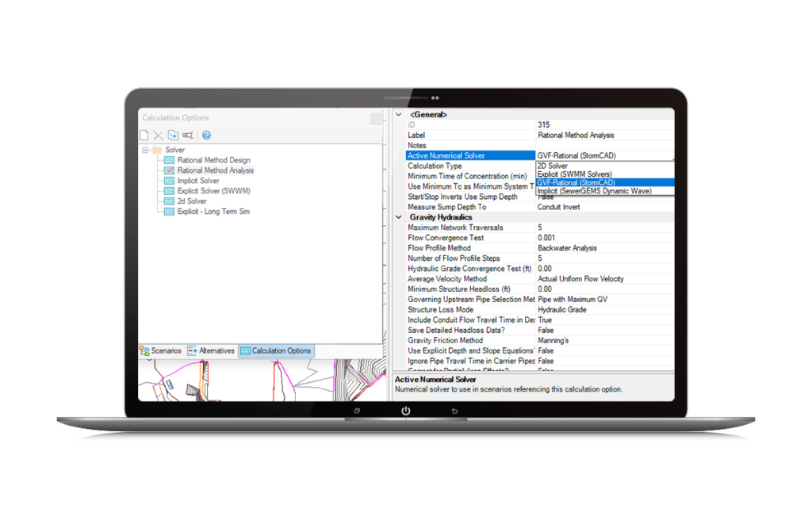Screen dimensions: 812x528
Task: Duplicate the current calculation option
Action: 171,135
